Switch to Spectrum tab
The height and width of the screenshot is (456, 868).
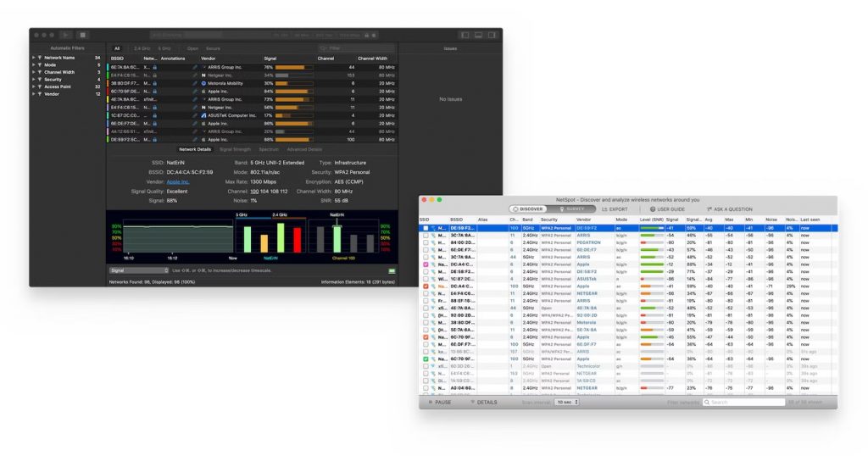pos(269,149)
